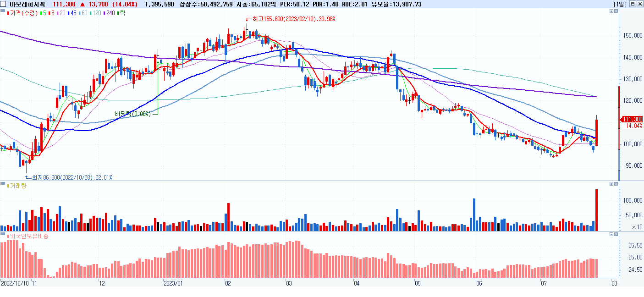Click the 락 ex-rights legend item

tap(121, 13)
